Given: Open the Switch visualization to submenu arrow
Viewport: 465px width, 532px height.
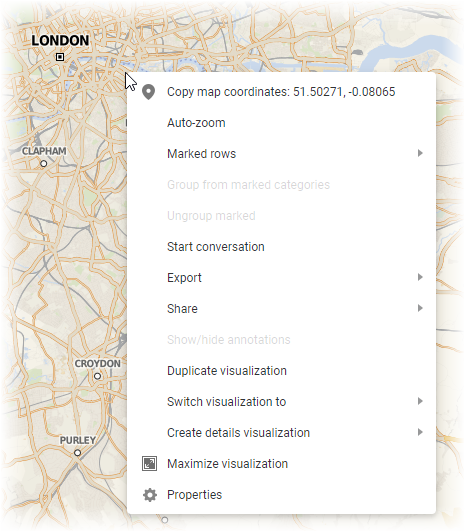Looking at the screenshot, I should [420, 401].
